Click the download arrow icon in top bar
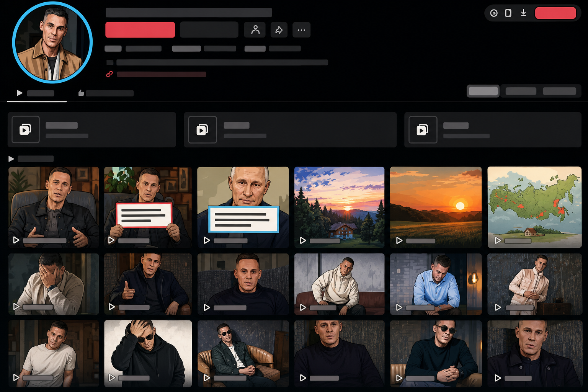 [x=523, y=13]
